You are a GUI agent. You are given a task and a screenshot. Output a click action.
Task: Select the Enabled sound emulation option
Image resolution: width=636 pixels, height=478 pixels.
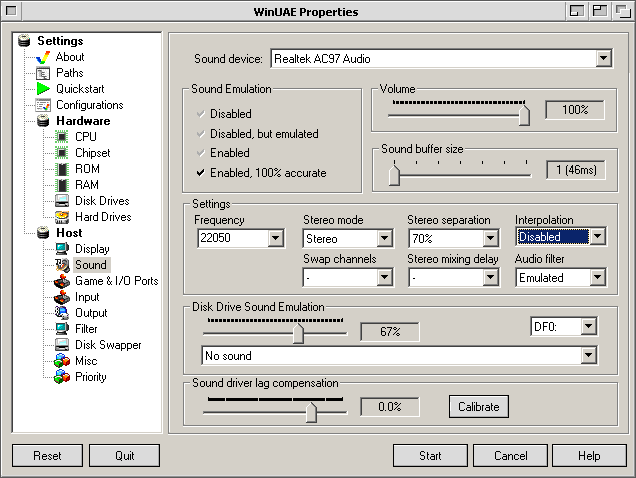(223, 153)
